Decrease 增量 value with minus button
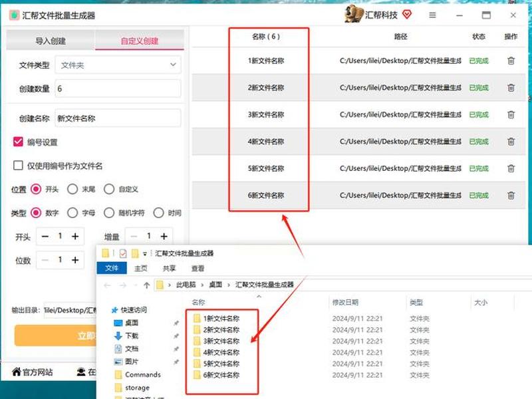Viewport: 532px width, 399px height. [x=134, y=236]
